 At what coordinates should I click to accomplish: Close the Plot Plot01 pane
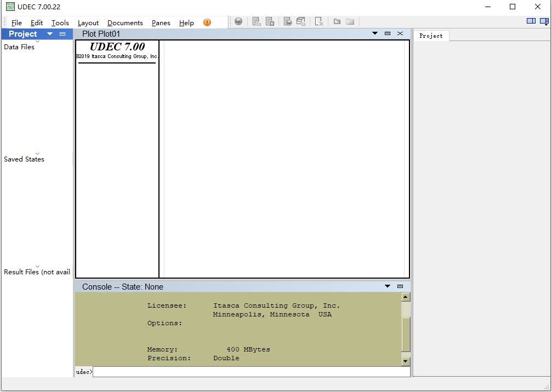(x=400, y=33)
